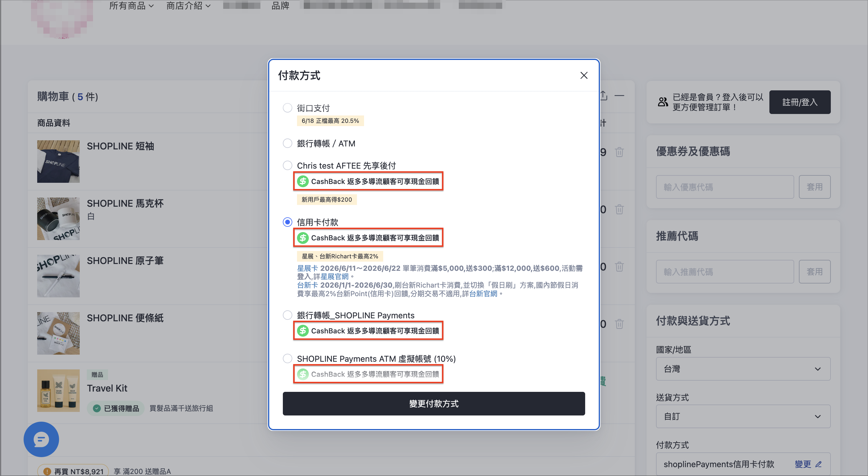Click 買髮品滿千送旅行組 promotion text
The height and width of the screenshot is (476, 868).
click(x=181, y=408)
